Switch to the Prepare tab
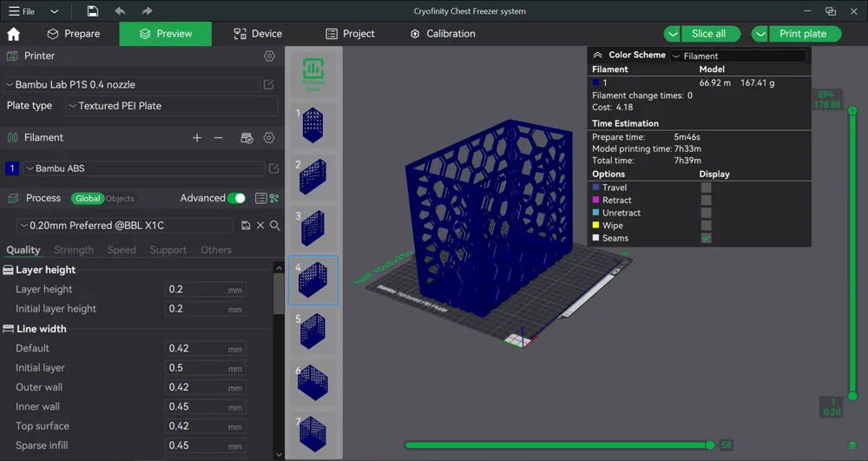This screenshot has height=461, width=868. click(74, 34)
